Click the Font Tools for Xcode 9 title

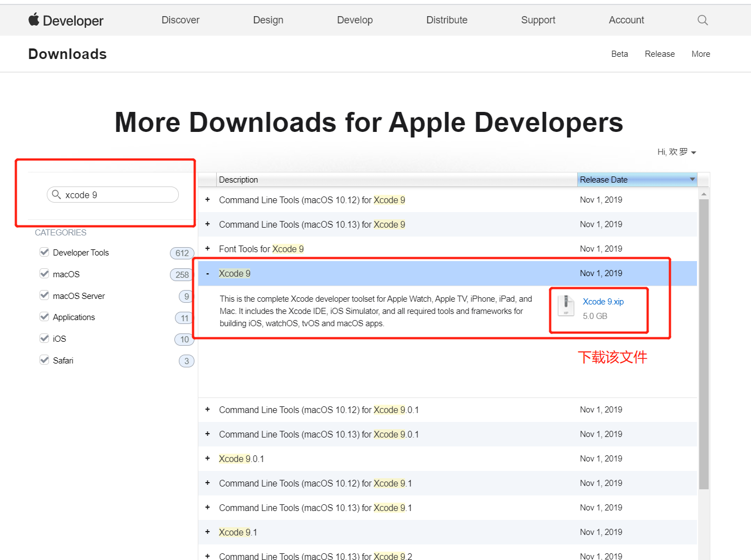[261, 249]
